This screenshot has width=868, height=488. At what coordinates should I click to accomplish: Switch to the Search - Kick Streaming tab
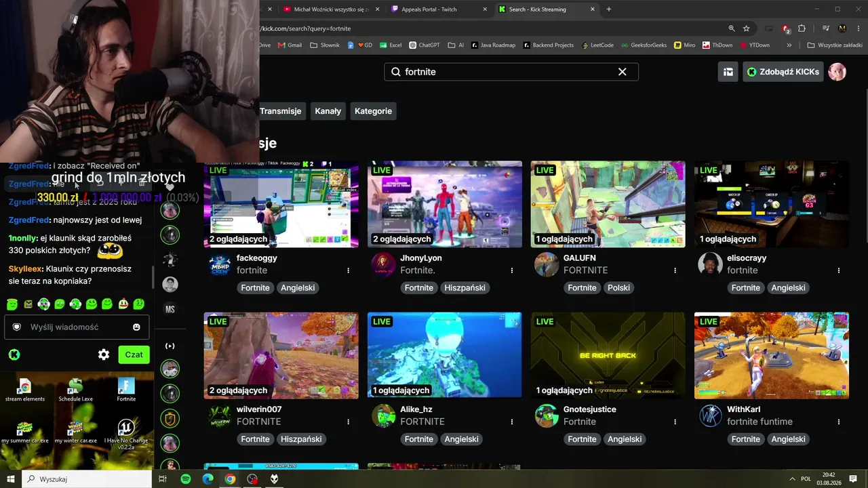coord(547,9)
